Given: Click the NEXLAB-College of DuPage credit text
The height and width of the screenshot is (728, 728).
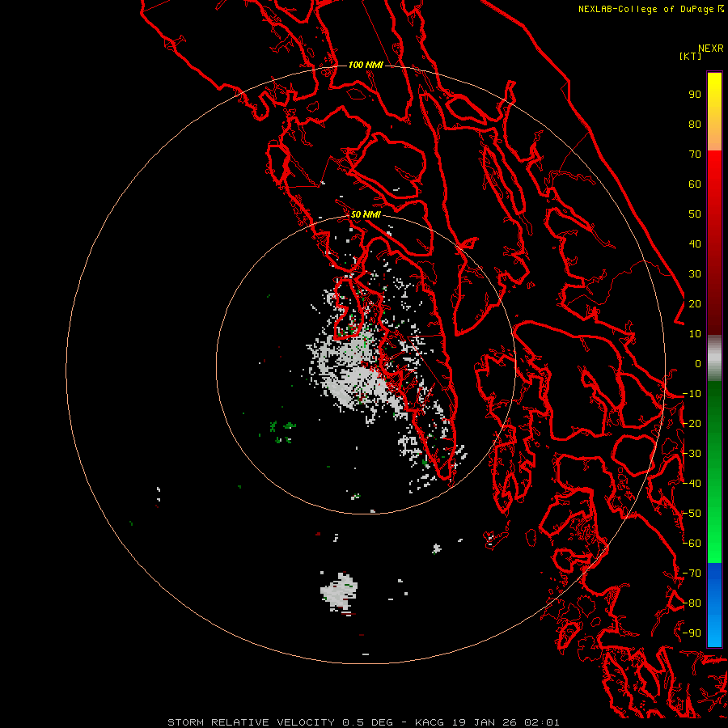Looking at the screenshot, I should [x=645, y=9].
